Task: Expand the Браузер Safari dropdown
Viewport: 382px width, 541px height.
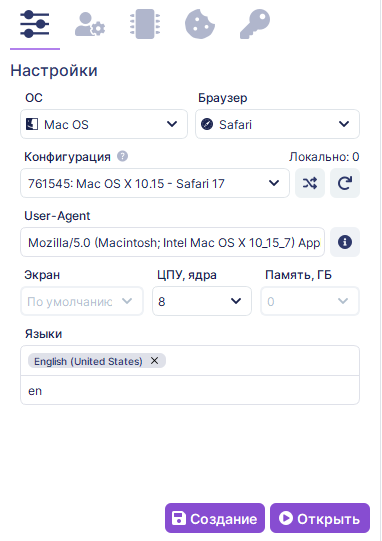Action: click(277, 124)
